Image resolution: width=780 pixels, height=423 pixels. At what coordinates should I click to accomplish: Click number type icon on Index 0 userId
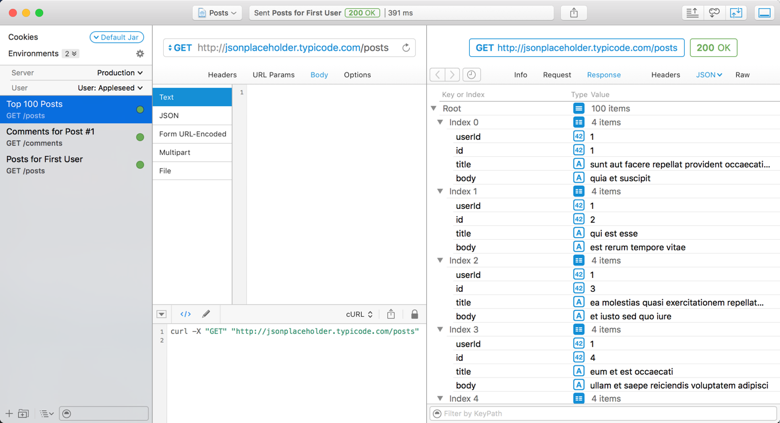coord(579,136)
